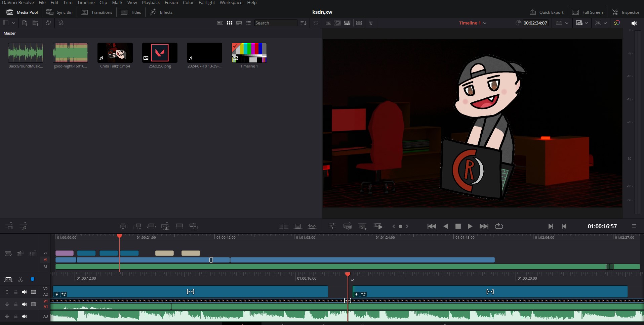644x325 pixels.
Task: Open the Inspector panel
Action: [x=626, y=12]
